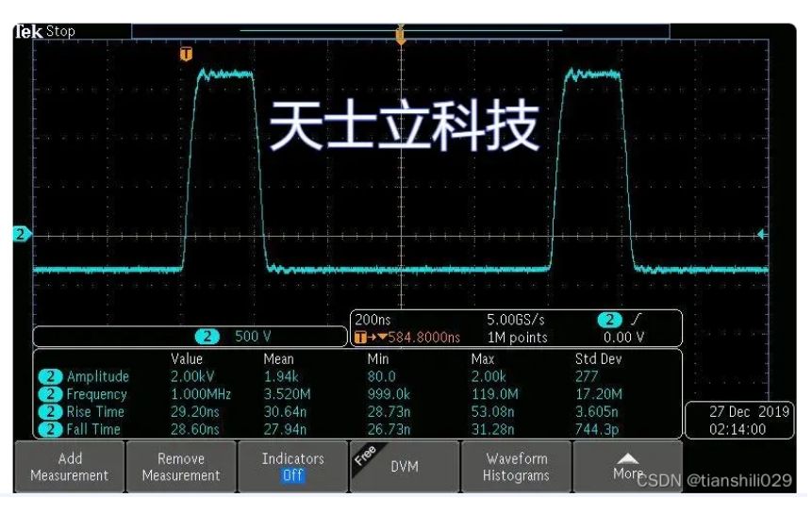Click the 28.60ns fall time value
Image resolution: width=812 pixels, height=514 pixels.
[x=195, y=429]
